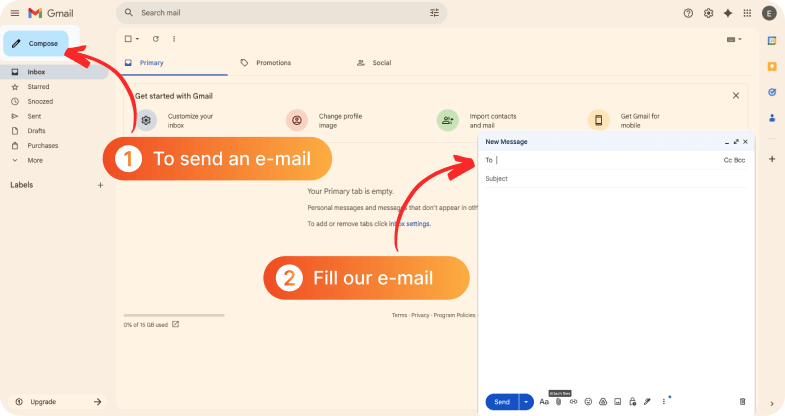Insert signature pen icon
785x416 pixels.
click(647, 401)
